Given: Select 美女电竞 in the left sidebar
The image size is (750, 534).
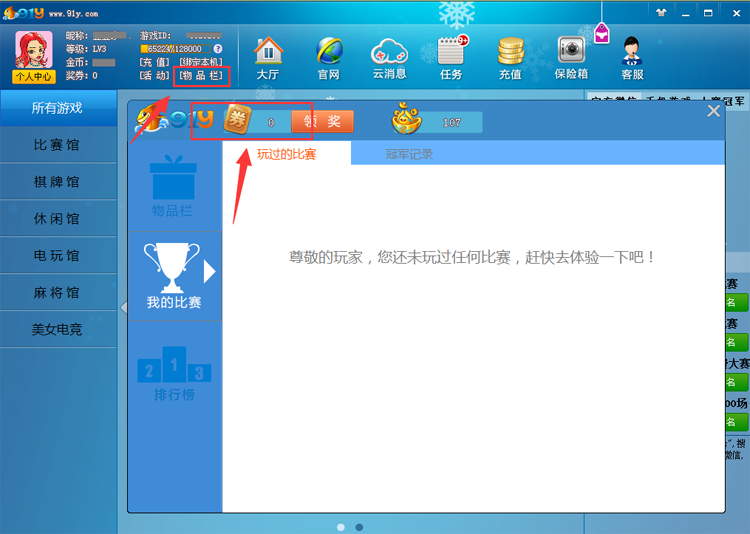Looking at the screenshot, I should (x=58, y=329).
